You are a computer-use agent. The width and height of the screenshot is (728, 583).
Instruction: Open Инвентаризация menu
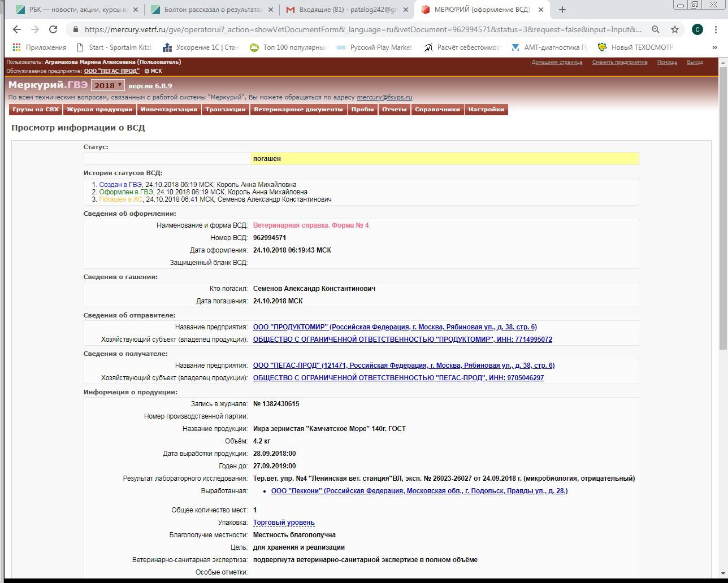point(169,110)
